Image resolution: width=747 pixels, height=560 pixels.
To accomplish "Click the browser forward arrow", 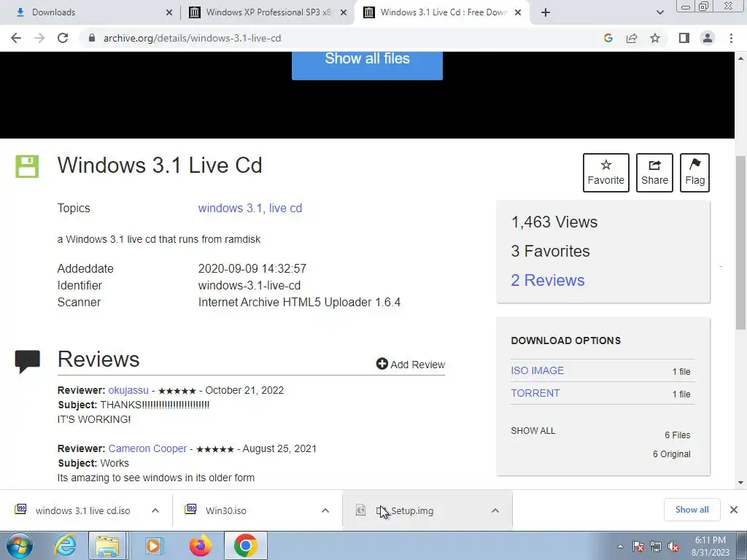I will click(39, 38).
